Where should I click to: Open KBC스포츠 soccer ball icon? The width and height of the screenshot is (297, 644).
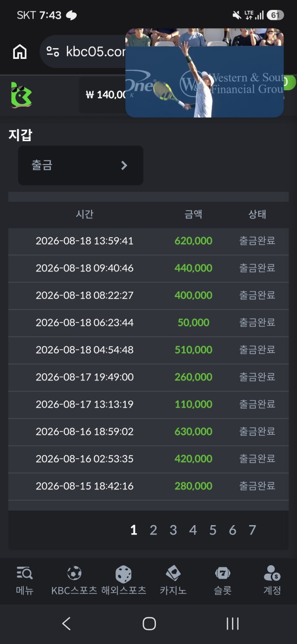(74, 574)
